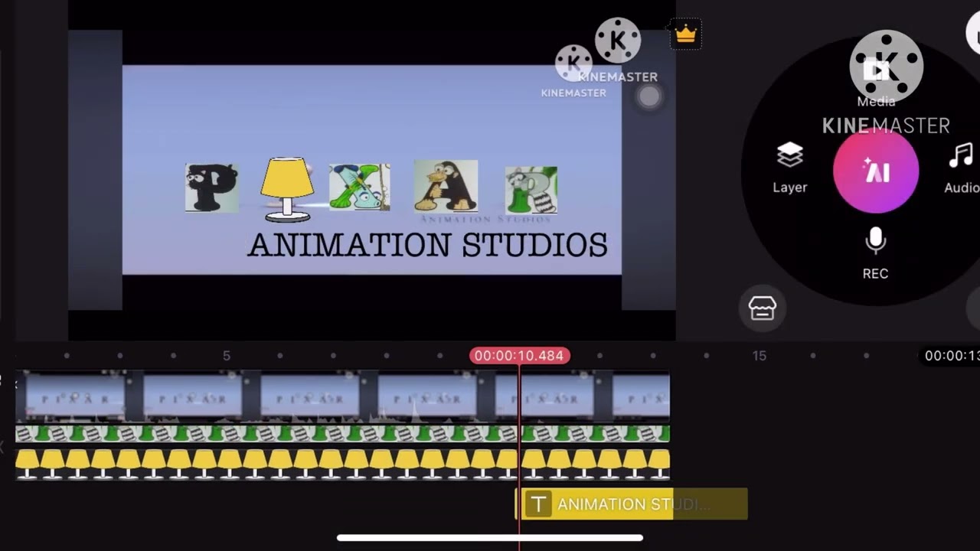Select the last video clip thumbnail in track
This screenshot has width=980, height=551.
click(x=641, y=396)
